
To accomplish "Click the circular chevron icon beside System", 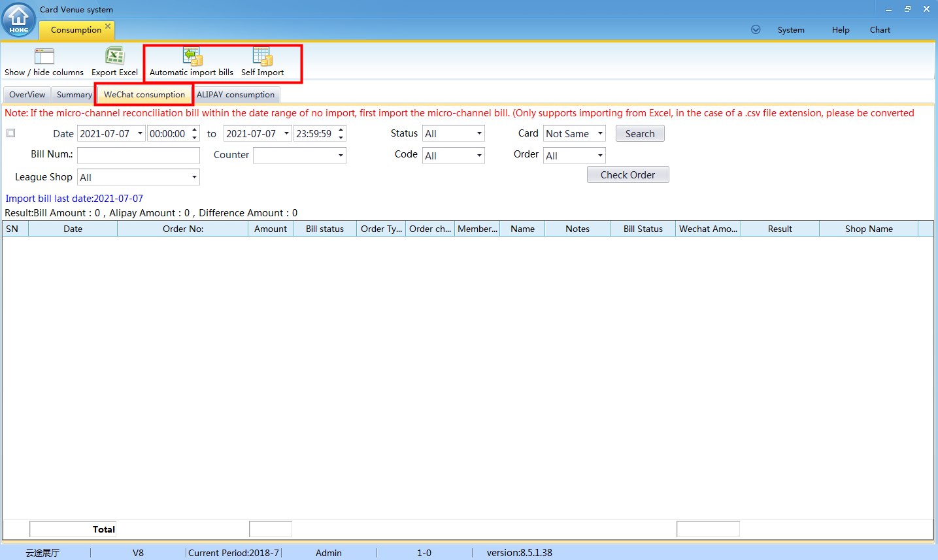I will [756, 29].
